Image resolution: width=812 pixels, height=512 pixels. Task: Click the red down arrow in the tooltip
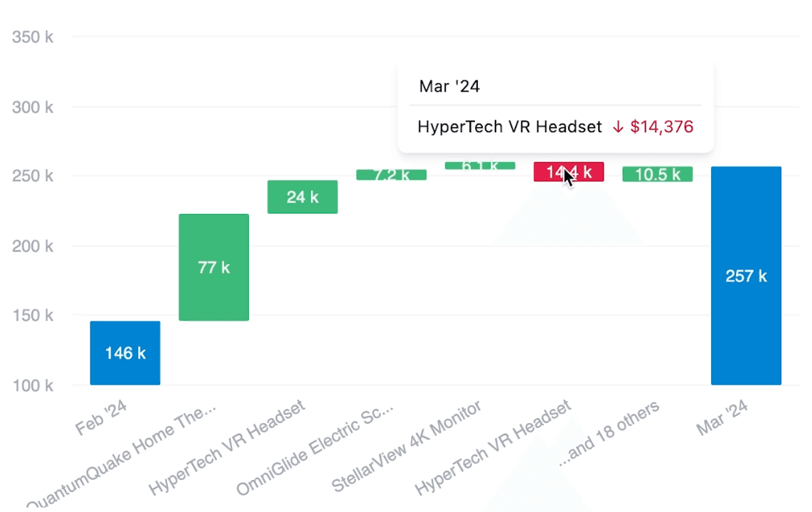click(x=618, y=127)
